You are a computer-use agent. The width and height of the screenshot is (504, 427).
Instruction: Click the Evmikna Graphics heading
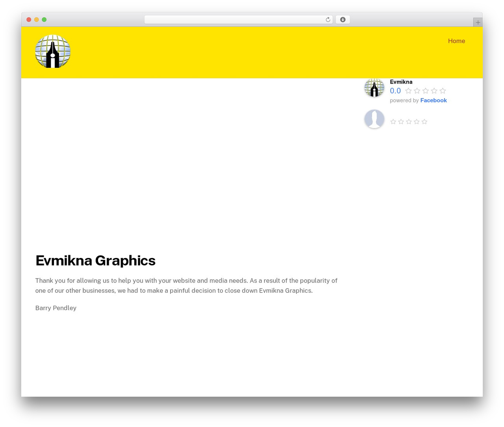point(95,260)
